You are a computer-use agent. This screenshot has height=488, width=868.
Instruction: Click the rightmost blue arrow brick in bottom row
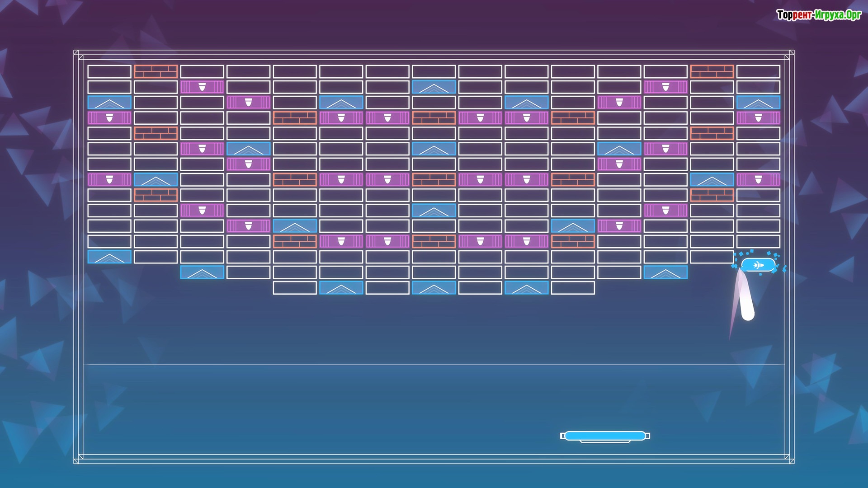[526, 288]
